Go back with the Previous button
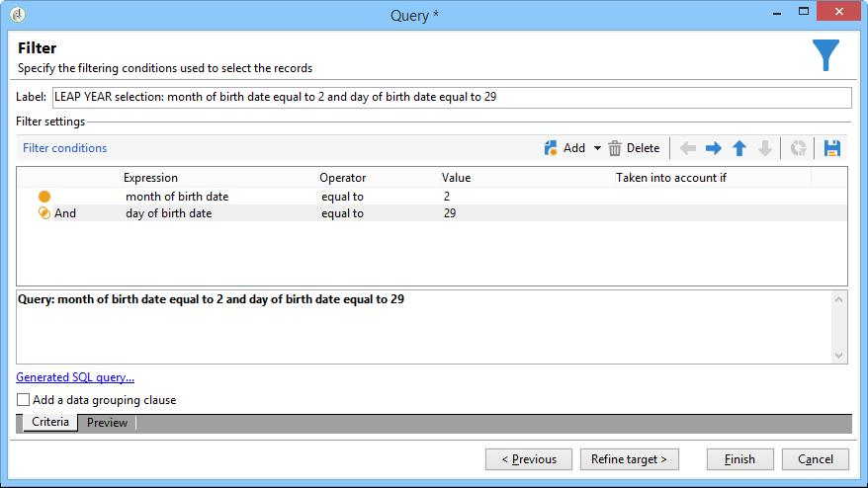Viewport: 868px width, 488px height. point(528,459)
